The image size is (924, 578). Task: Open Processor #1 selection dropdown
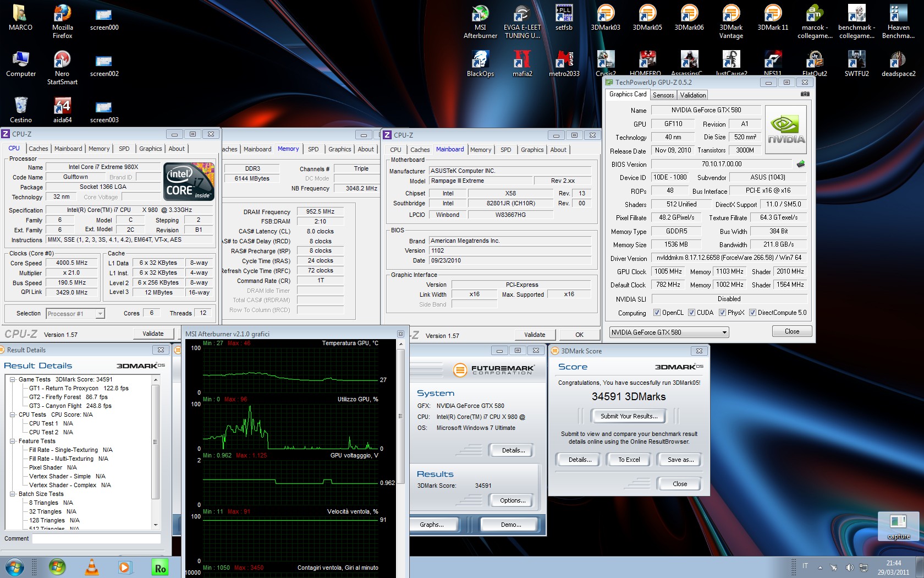75,313
